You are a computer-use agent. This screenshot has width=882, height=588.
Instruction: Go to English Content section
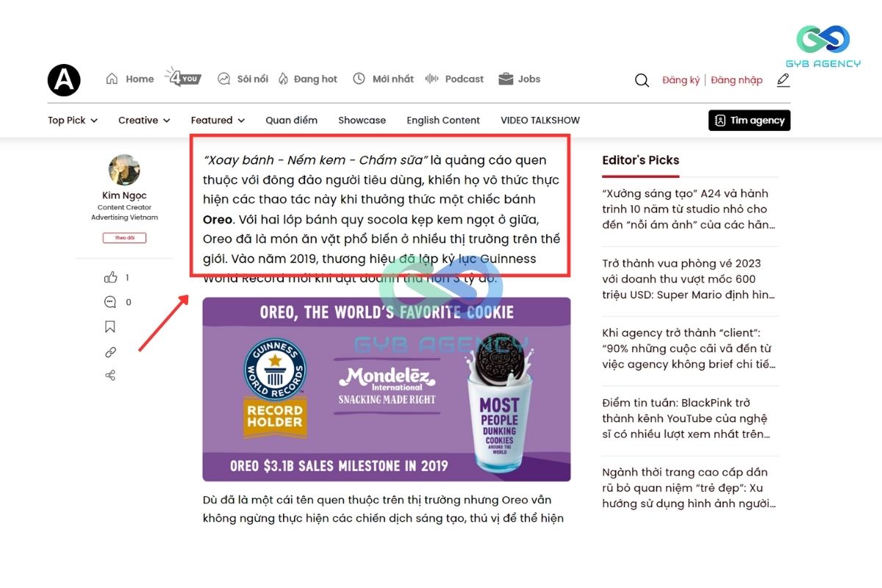(443, 121)
